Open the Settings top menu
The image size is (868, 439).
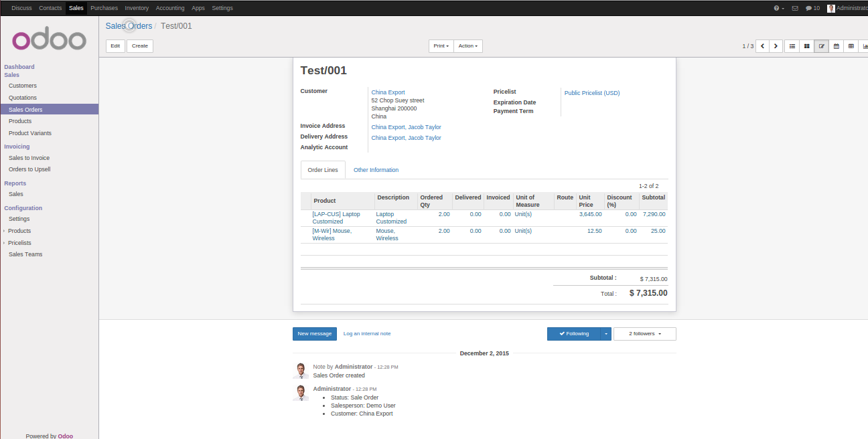[222, 8]
